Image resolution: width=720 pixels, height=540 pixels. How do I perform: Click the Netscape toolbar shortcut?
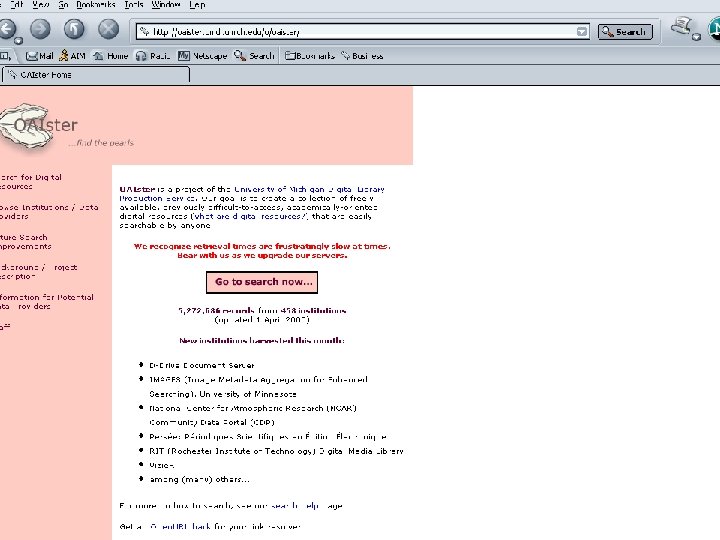click(x=202, y=56)
